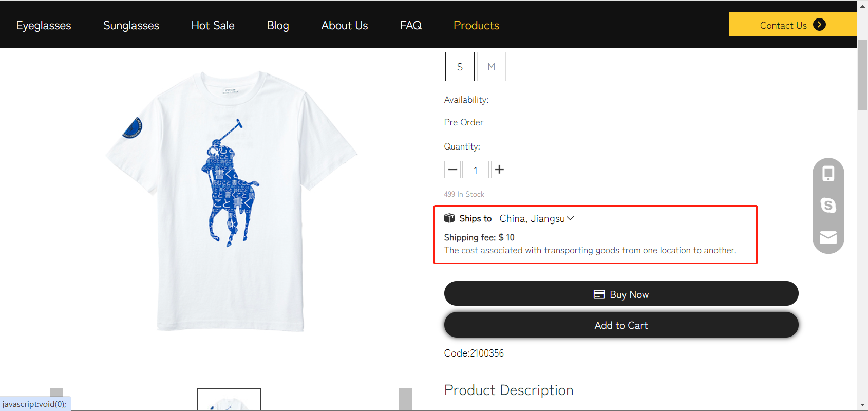Viewport: 868px width, 411px height.
Task: Click the shipping box icon
Action: coord(449,218)
